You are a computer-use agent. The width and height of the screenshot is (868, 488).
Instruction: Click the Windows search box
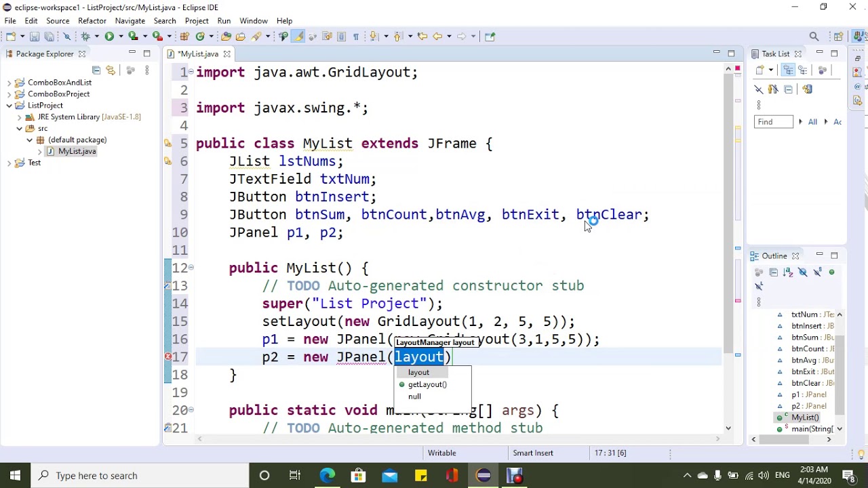pos(141,476)
